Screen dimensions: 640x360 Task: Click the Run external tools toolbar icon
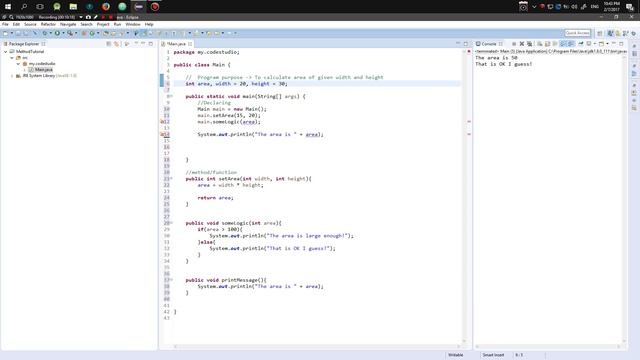pyautogui.click(x=70, y=33)
